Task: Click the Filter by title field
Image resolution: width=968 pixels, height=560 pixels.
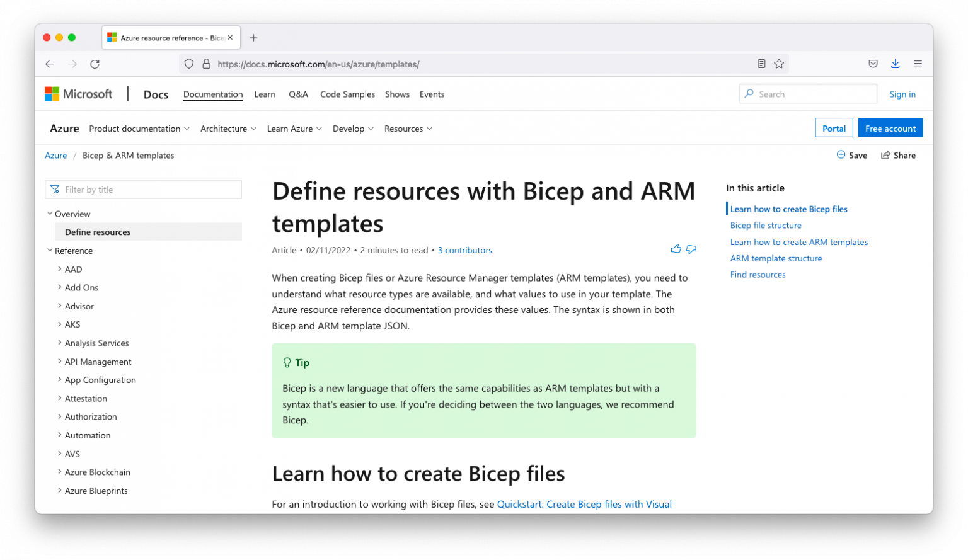Action: [144, 190]
